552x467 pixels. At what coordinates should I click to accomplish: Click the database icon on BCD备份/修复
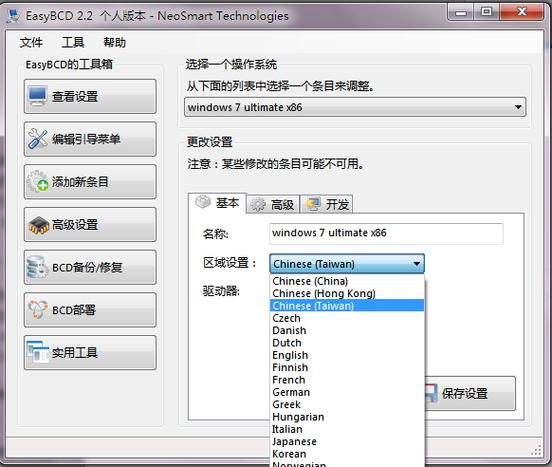[37, 267]
